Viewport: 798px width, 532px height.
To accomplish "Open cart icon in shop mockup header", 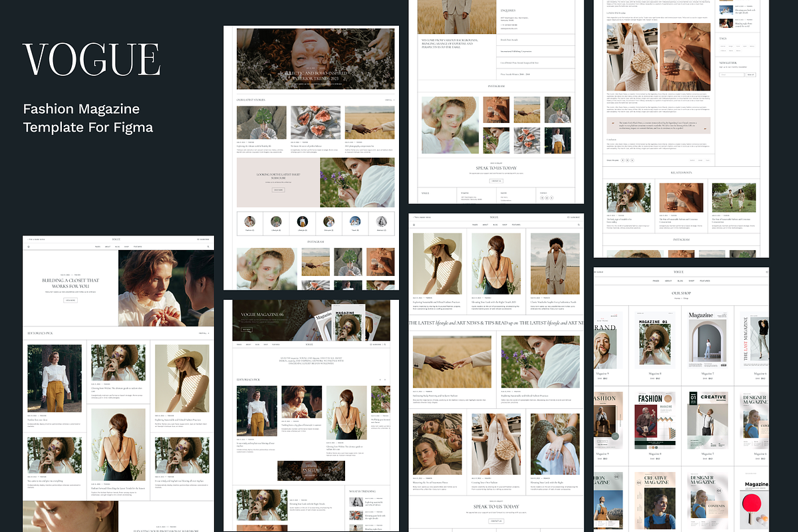I will pyautogui.click(x=767, y=272).
